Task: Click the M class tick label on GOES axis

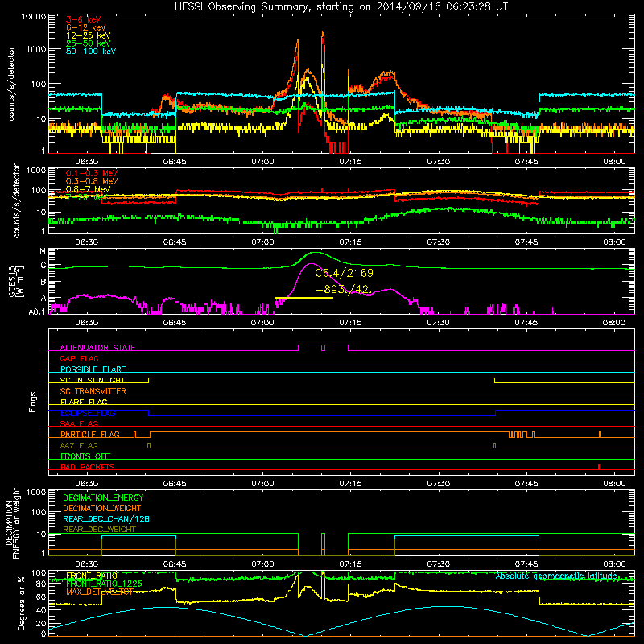Action: click(43, 251)
